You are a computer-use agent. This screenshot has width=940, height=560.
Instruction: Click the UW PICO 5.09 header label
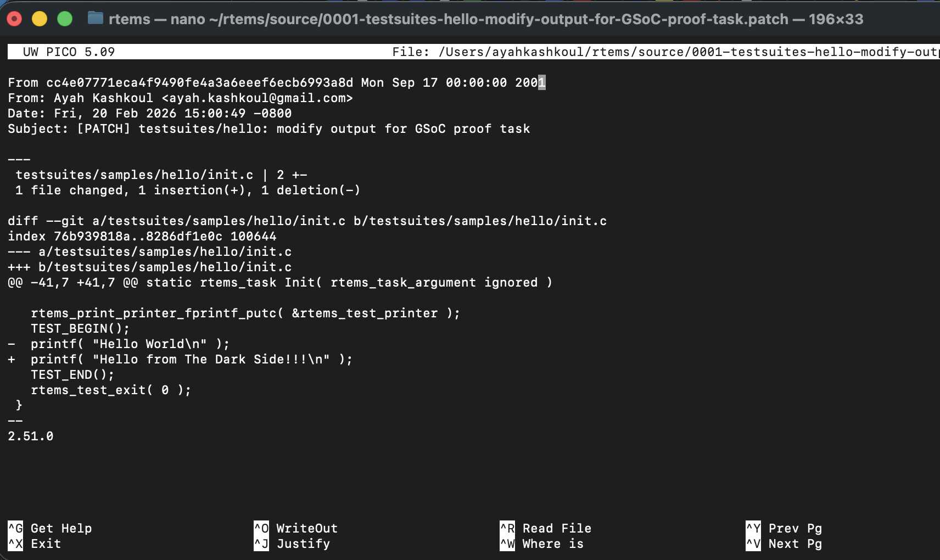click(69, 52)
